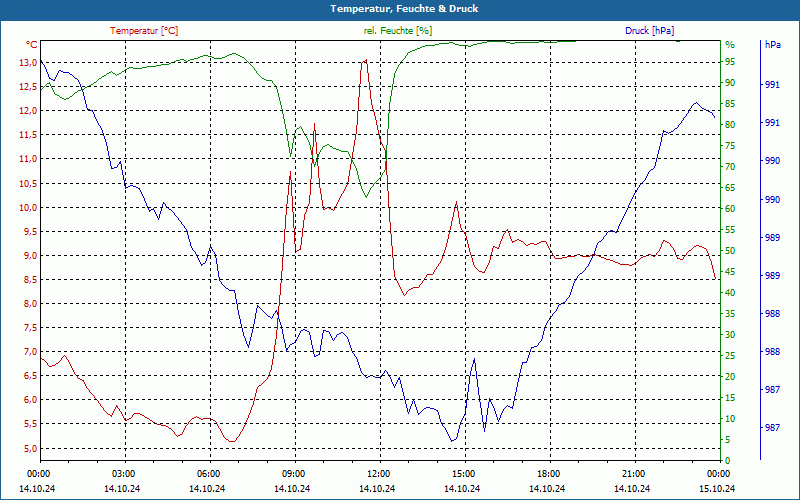Click the 65 humidity axis value
Screen dimensions: 800x500
730,188
